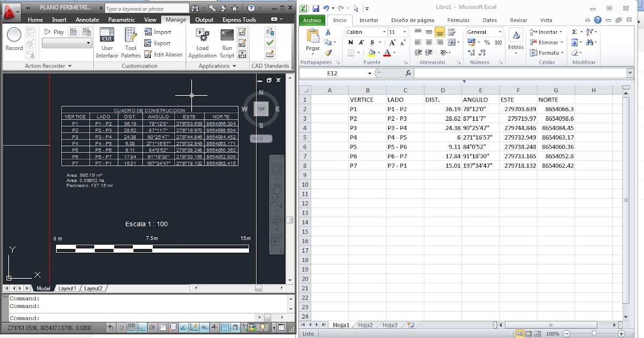Open the Archivo tab in Excel

[311, 20]
